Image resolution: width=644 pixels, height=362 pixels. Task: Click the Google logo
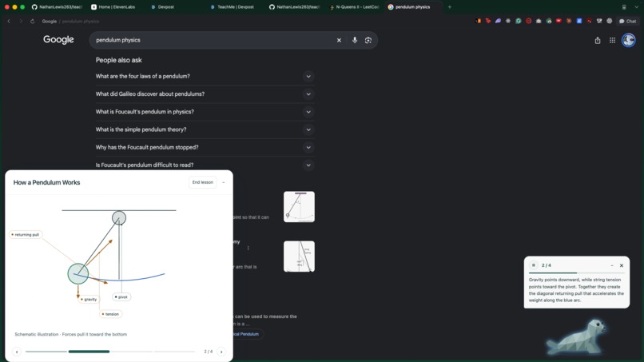click(59, 39)
